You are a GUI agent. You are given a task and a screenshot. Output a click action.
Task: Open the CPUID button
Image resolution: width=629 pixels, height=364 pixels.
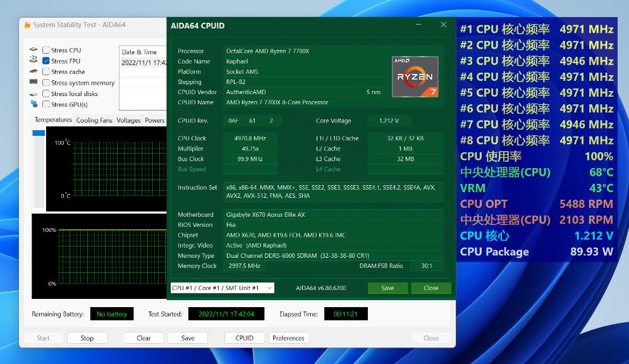tap(244, 338)
